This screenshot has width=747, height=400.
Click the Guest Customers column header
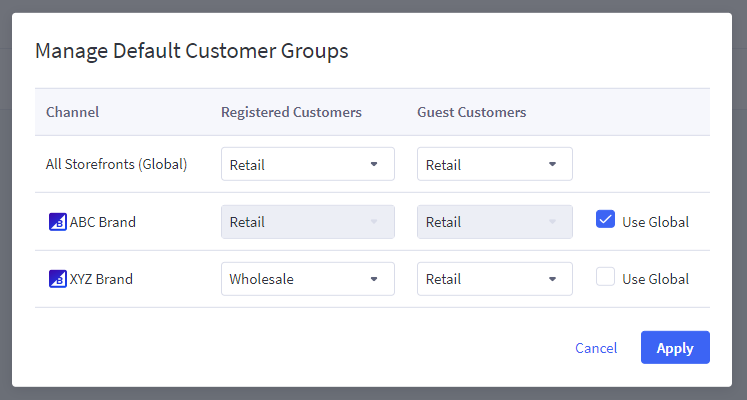tap(471, 112)
